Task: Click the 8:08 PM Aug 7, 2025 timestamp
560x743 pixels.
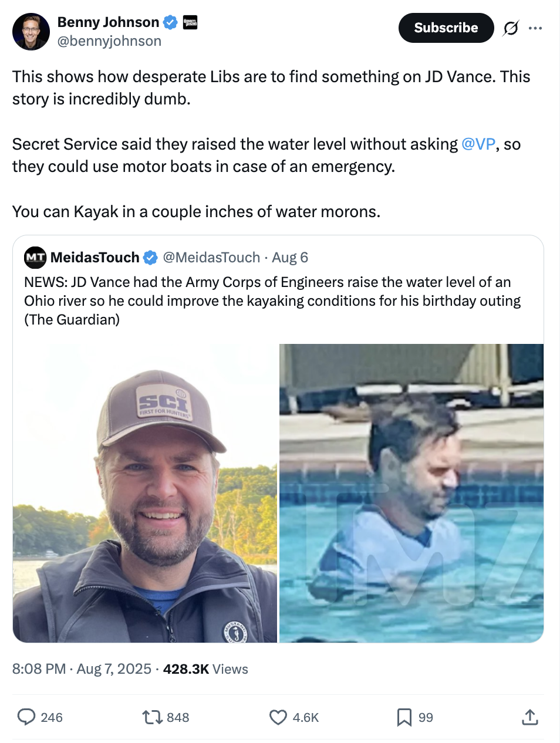Action: 82,669
